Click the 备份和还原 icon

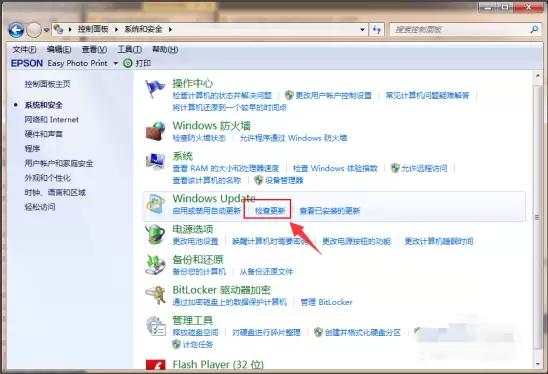[156, 265]
